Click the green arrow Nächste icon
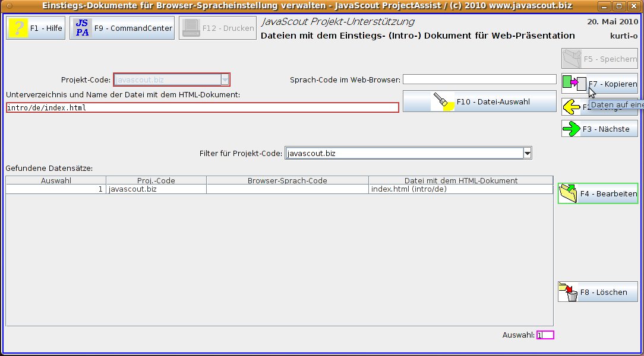Image resolution: width=644 pixels, height=356 pixels. pos(572,129)
